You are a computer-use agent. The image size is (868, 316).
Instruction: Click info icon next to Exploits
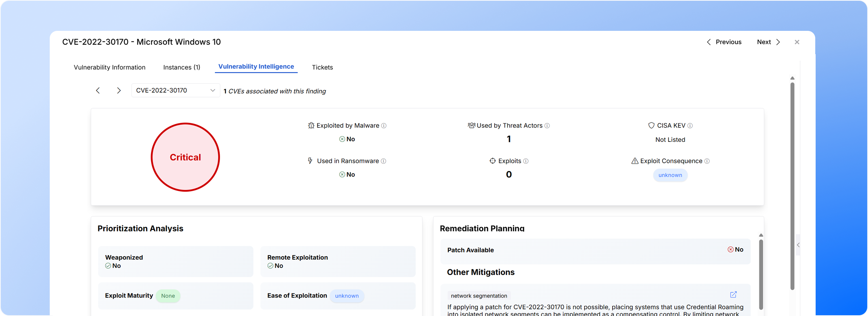[x=526, y=161]
